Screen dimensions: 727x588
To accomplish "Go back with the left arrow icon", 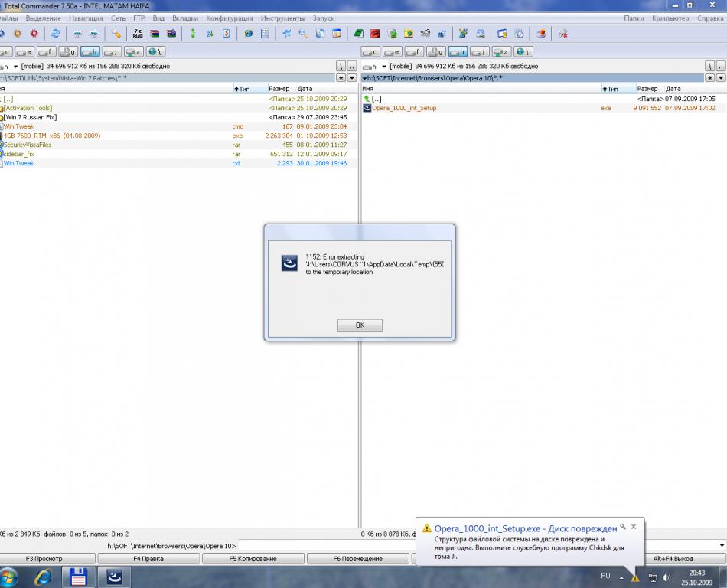I will click(77, 34).
